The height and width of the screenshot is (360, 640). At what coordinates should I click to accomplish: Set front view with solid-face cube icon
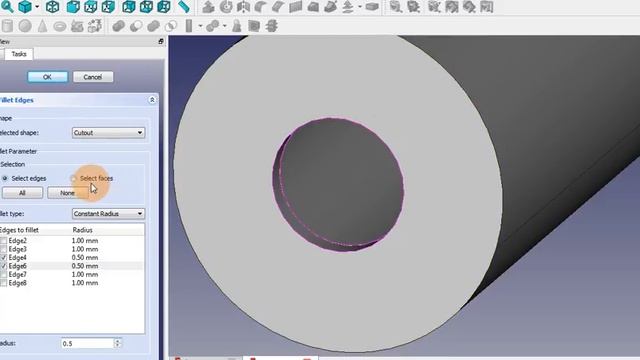(73, 7)
